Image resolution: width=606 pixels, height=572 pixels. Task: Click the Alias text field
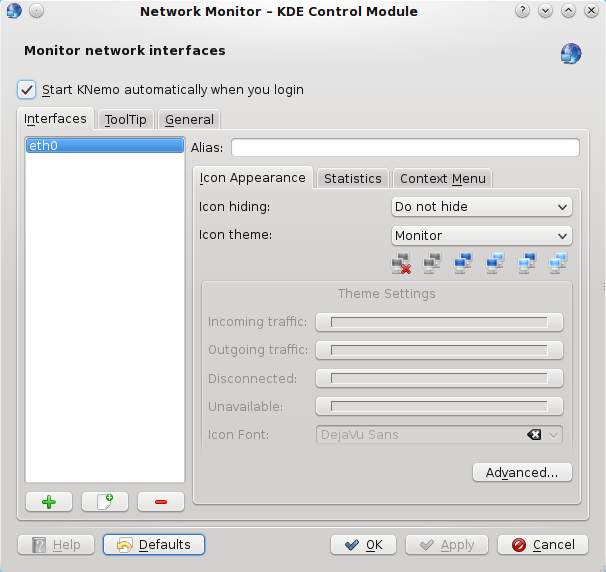tap(405, 148)
